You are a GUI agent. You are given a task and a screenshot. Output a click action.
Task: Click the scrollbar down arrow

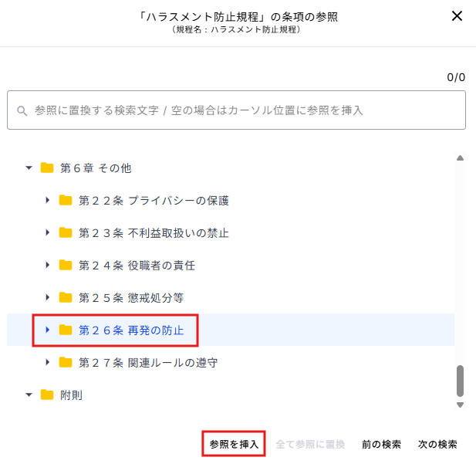(x=461, y=405)
